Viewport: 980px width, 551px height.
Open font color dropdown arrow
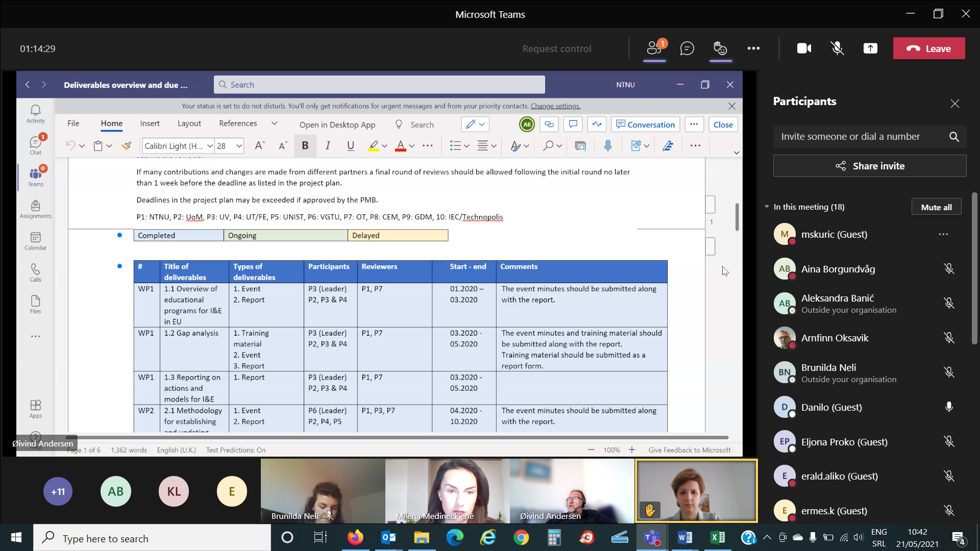[x=412, y=146]
